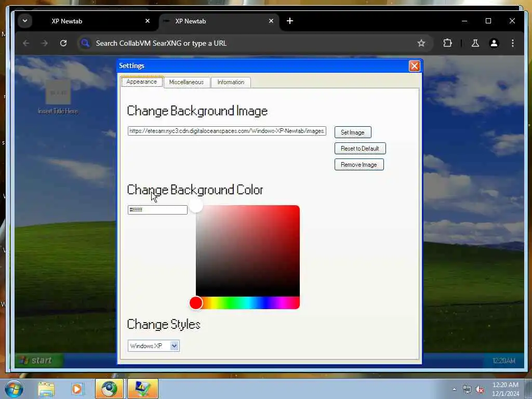The height and width of the screenshot is (399, 532).
Task: Close the second XP Newtab tab
Action: point(271,21)
